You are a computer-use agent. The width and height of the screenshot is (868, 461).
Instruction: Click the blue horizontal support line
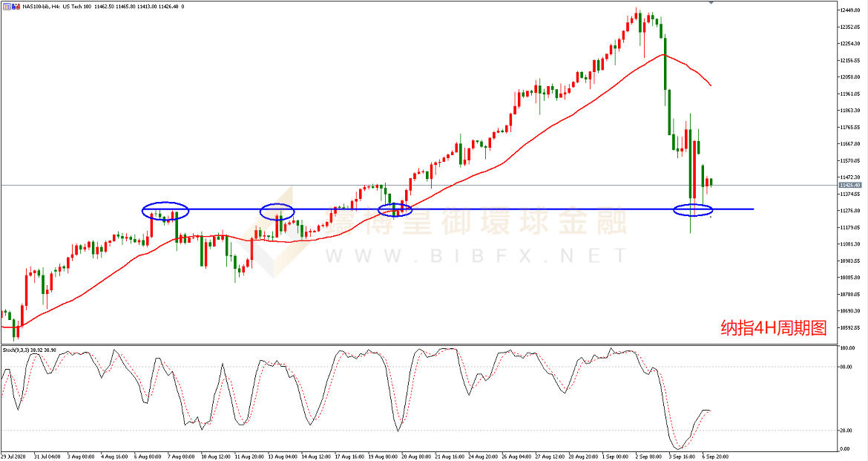click(x=519, y=209)
